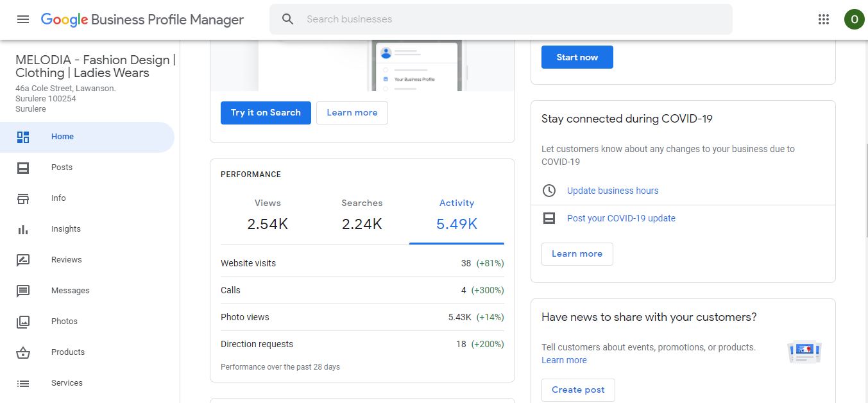Open the hamburger main menu
This screenshot has height=403, width=868.
[x=23, y=19]
